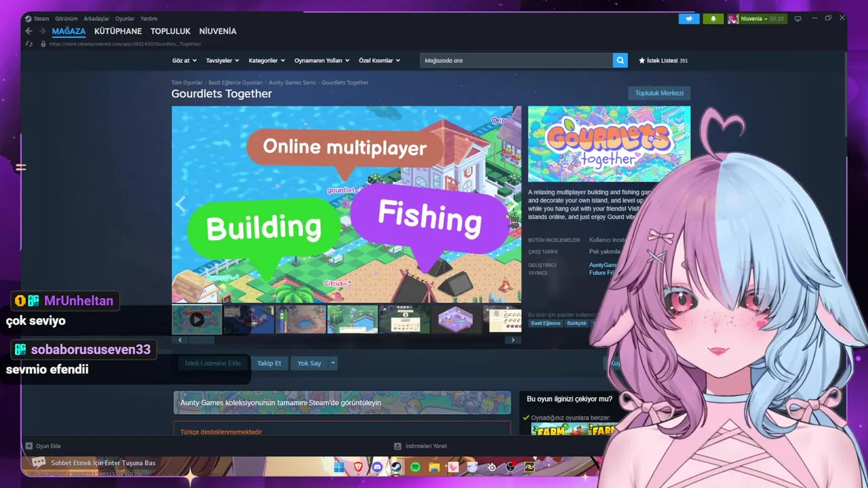The height and width of the screenshot is (488, 868).
Task: Click the wallet balance $0.10
Action: (777, 19)
